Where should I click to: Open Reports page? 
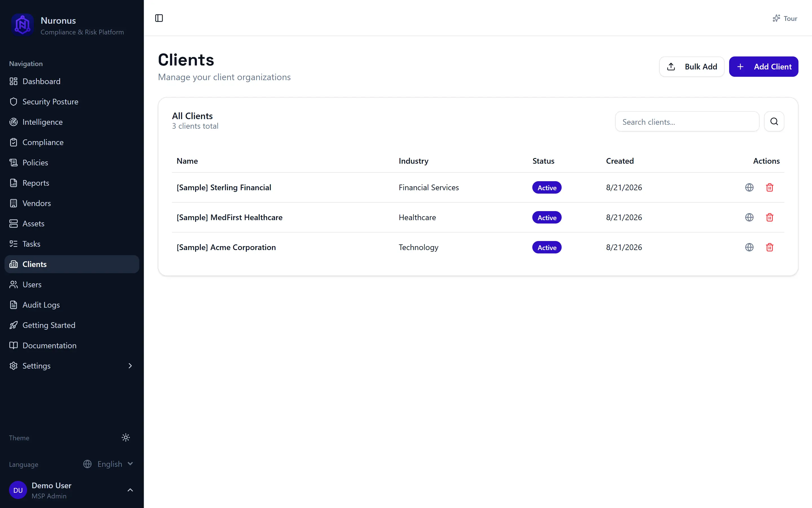click(72, 183)
